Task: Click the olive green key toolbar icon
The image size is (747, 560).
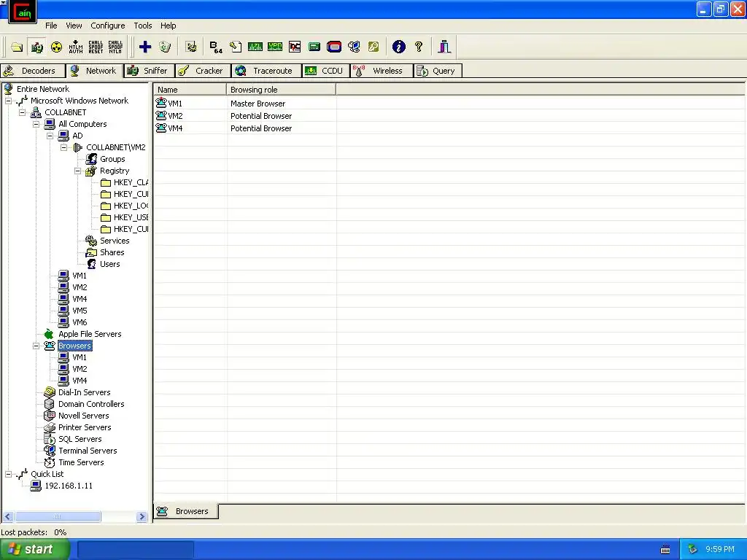Action: (373, 47)
